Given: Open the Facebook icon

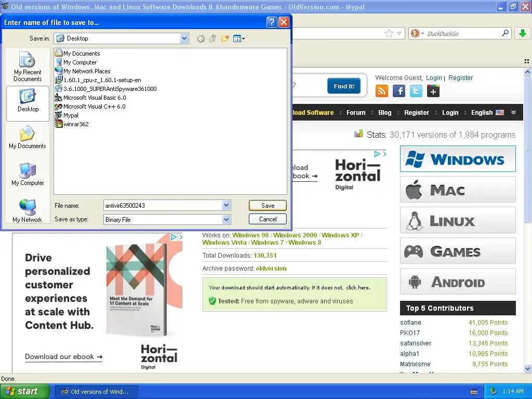Looking at the screenshot, I should click(398, 91).
